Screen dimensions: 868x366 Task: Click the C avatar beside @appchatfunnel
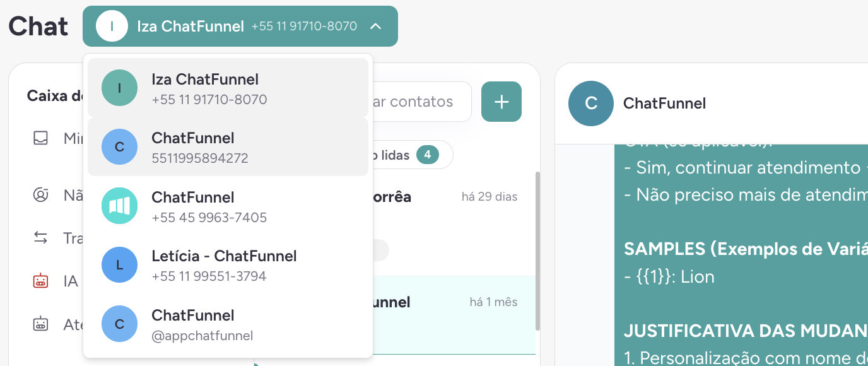coord(119,324)
